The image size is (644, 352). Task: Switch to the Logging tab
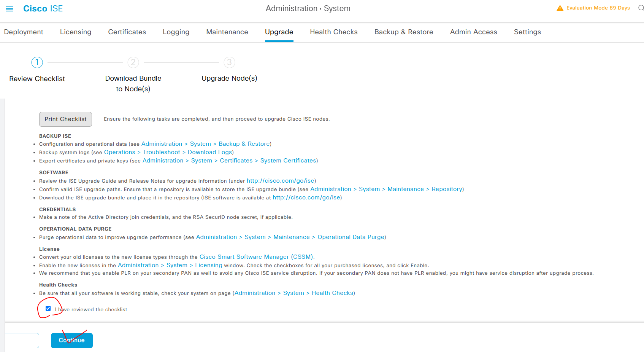tap(176, 32)
